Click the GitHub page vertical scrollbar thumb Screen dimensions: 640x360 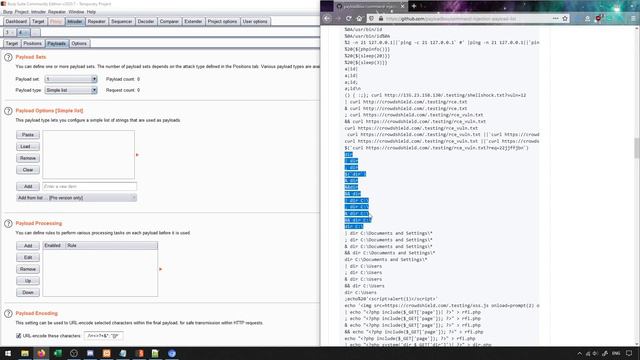click(636, 148)
